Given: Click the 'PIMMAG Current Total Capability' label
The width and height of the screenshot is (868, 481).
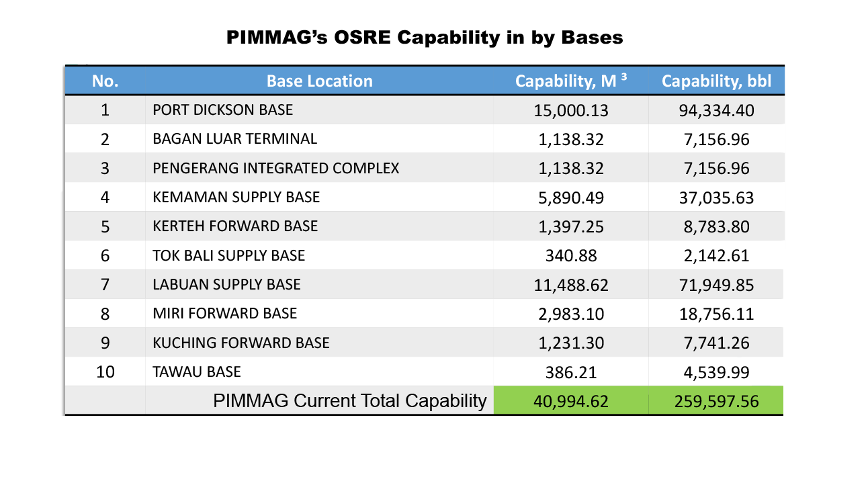Looking at the screenshot, I should (x=349, y=401).
